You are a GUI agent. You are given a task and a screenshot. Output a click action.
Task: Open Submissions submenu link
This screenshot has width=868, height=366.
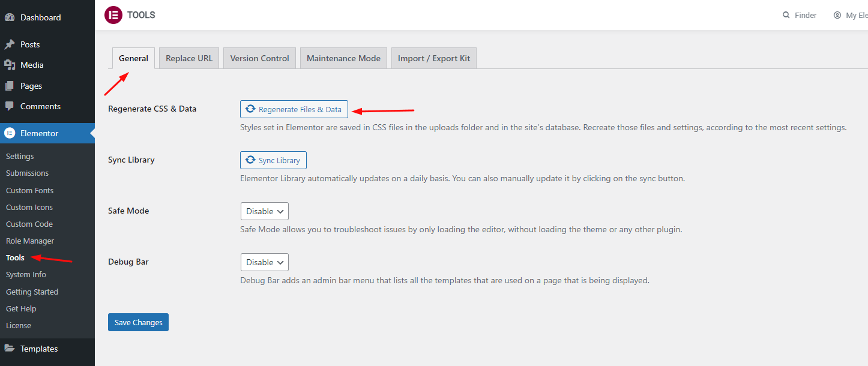click(27, 173)
